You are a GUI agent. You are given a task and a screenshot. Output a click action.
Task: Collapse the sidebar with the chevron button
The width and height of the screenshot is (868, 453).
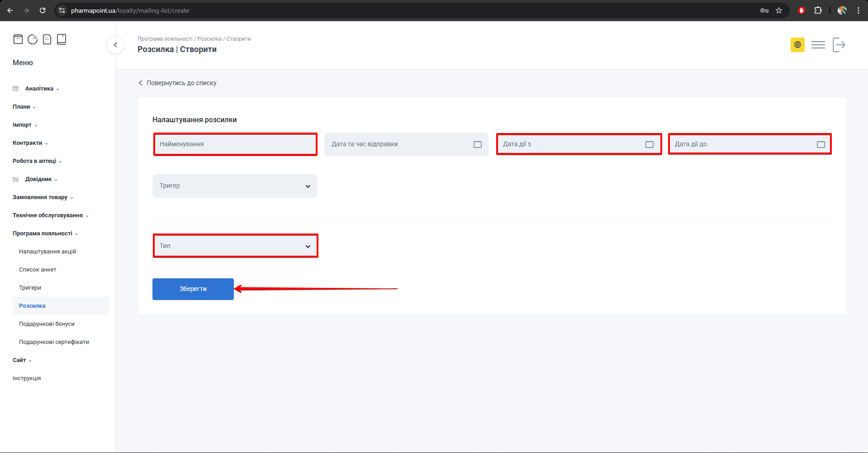(115, 45)
